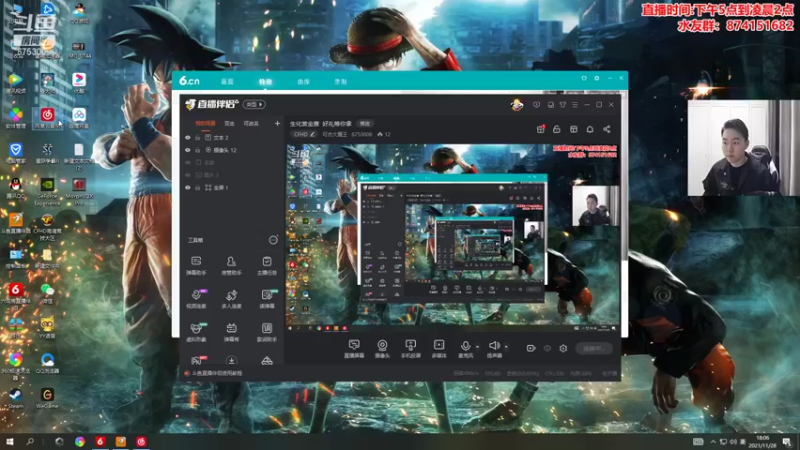Add a 直播屏幕 screen source
The width and height of the screenshot is (800, 450).
point(354,349)
